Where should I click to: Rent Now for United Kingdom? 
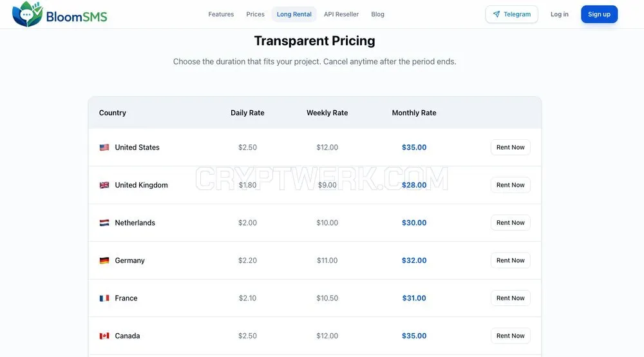coord(511,186)
